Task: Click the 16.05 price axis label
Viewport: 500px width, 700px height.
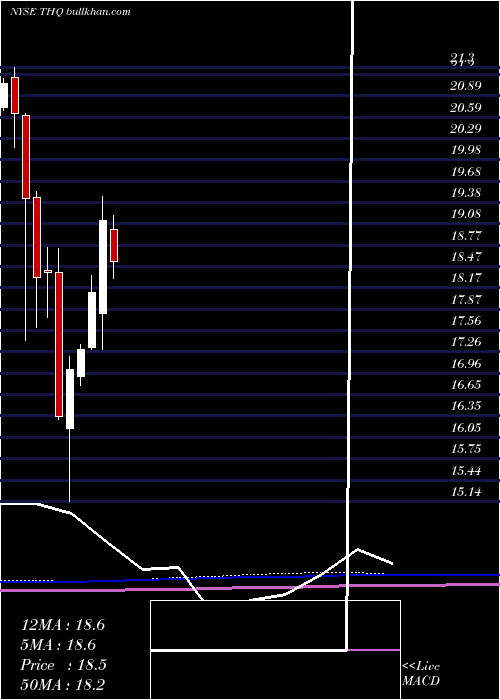Action: tap(466, 427)
